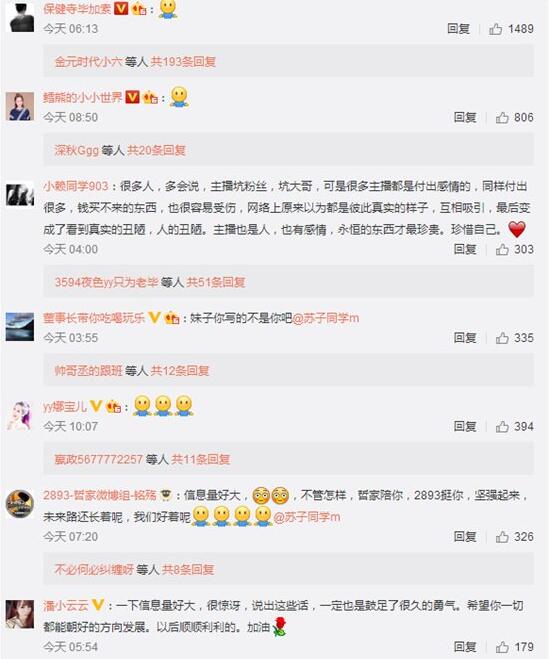Open 赢政5677772257 username in reply box
Screen dimensions: 549x659
pos(99,459)
